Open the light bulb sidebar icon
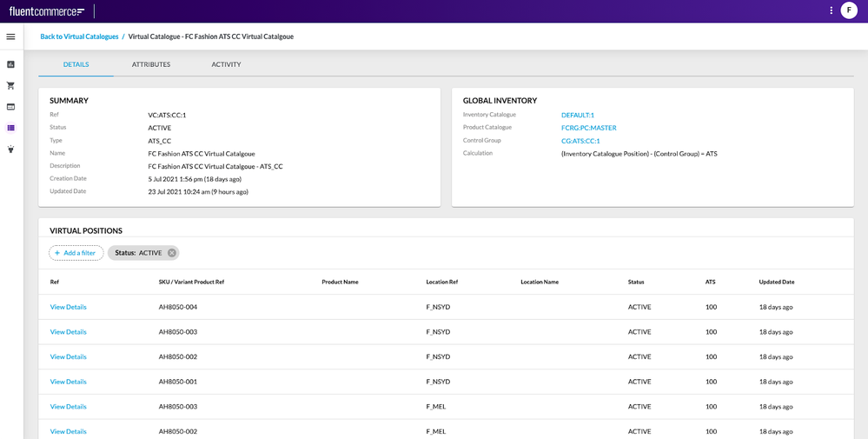Screen dimensions: 868x439 coord(10,149)
